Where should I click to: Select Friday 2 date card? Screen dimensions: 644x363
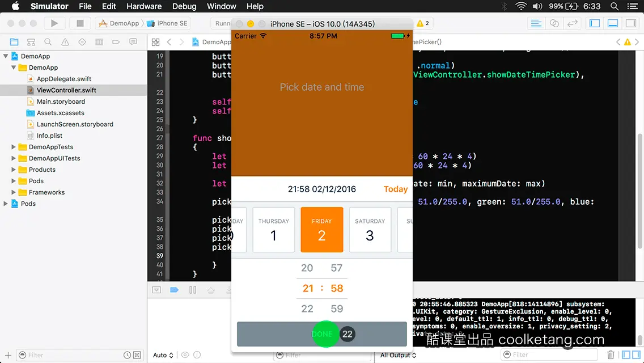tap(321, 230)
